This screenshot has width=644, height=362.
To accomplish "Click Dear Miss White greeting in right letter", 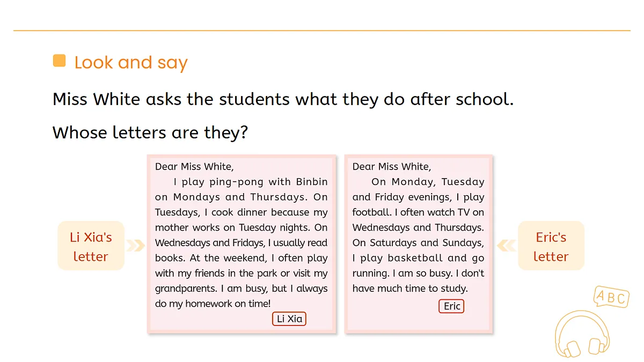I will (392, 167).
